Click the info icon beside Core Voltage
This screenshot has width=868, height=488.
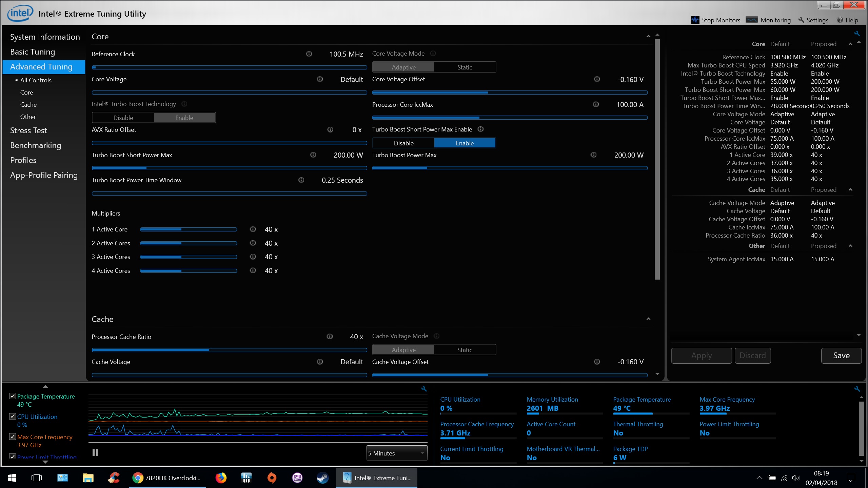320,79
